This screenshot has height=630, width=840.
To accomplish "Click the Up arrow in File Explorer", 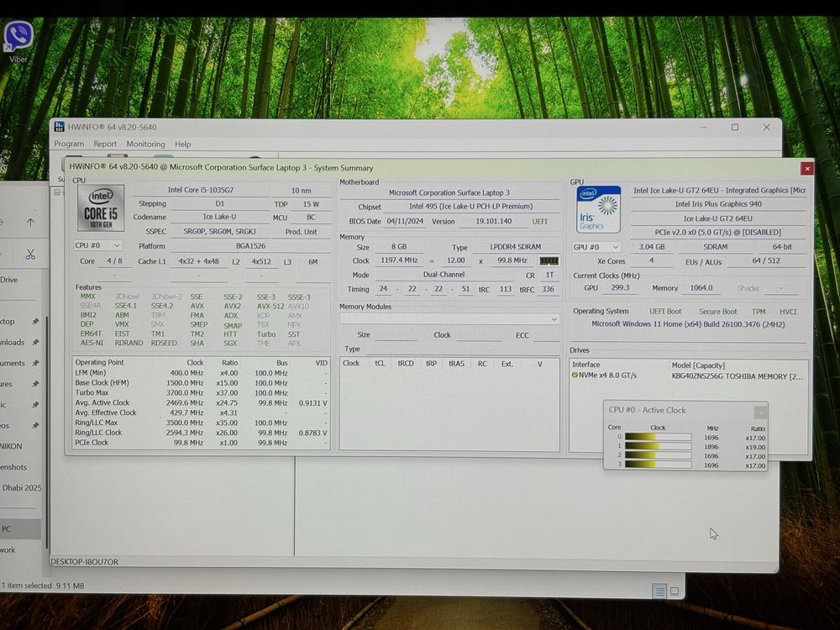I will pos(30,222).
